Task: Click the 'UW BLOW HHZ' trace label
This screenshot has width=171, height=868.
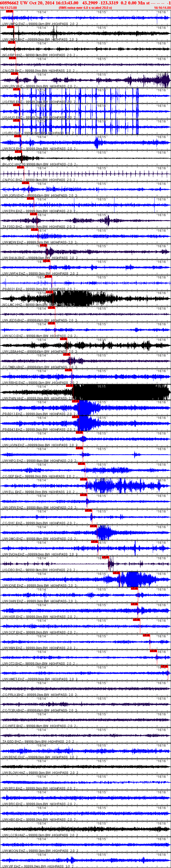Action: (14, 773)
